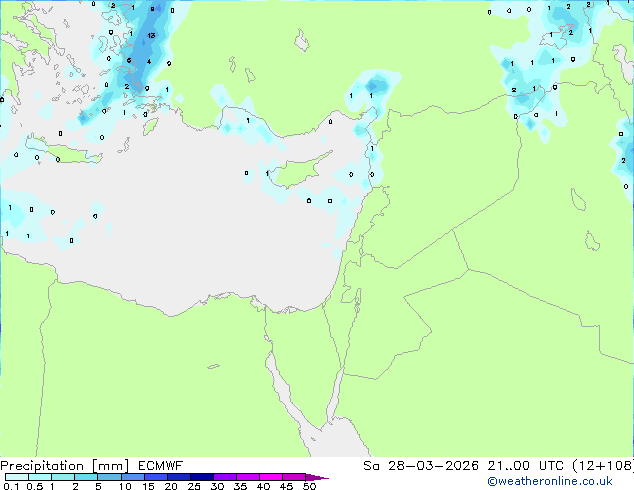Click the legend value 35

(x=240, y=486)
